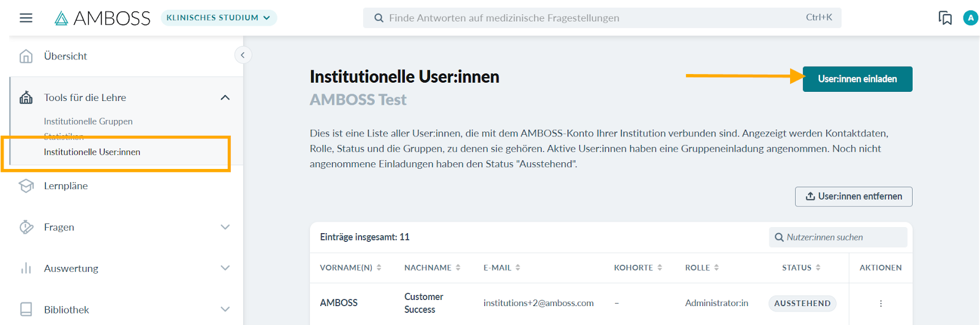Screen dimensions: 980x325
Task: Click the AMBOSS Test subtitle
Action: 358,100
